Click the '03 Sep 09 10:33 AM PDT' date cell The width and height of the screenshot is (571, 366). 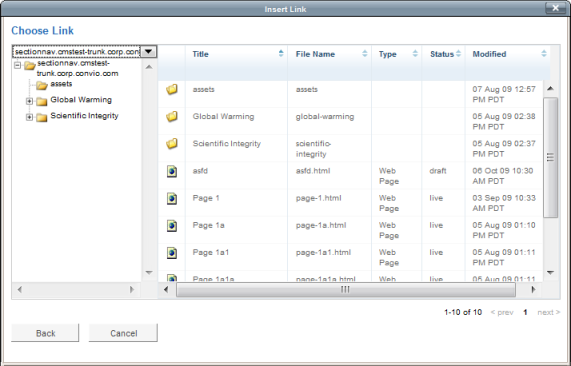click(504, 203)
